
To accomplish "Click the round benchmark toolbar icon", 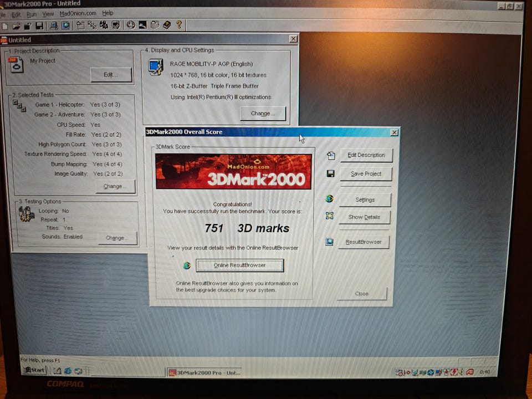I will point(131,25).
